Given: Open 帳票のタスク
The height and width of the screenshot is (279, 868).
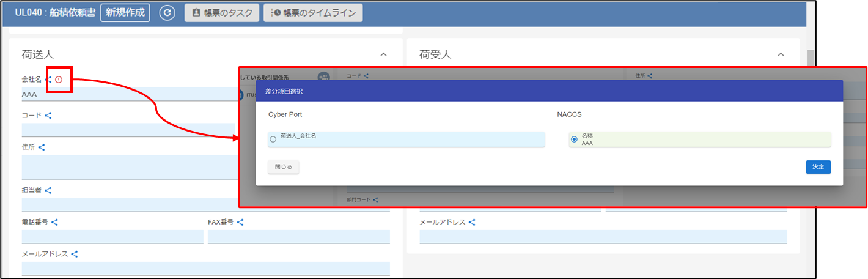Looking at the screenshot, I should tap(222, 13).
